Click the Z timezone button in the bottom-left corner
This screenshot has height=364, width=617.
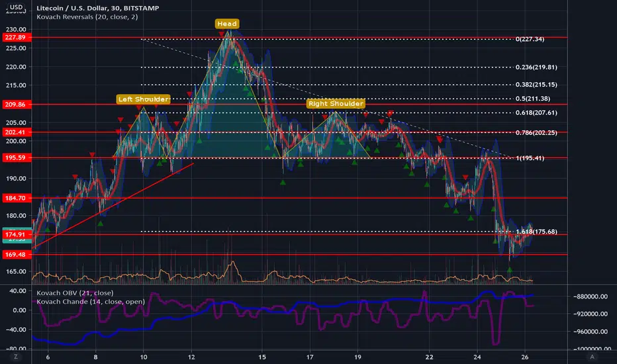16,357
